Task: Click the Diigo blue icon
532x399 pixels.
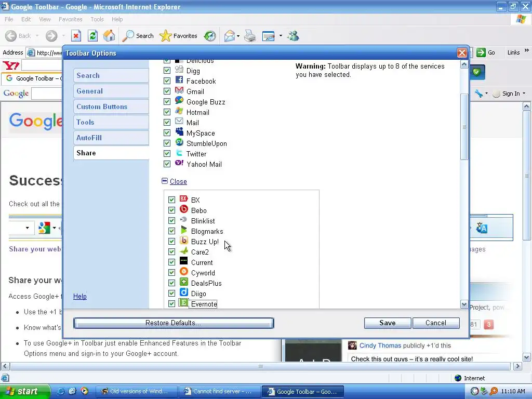Action: click(183, 292)
